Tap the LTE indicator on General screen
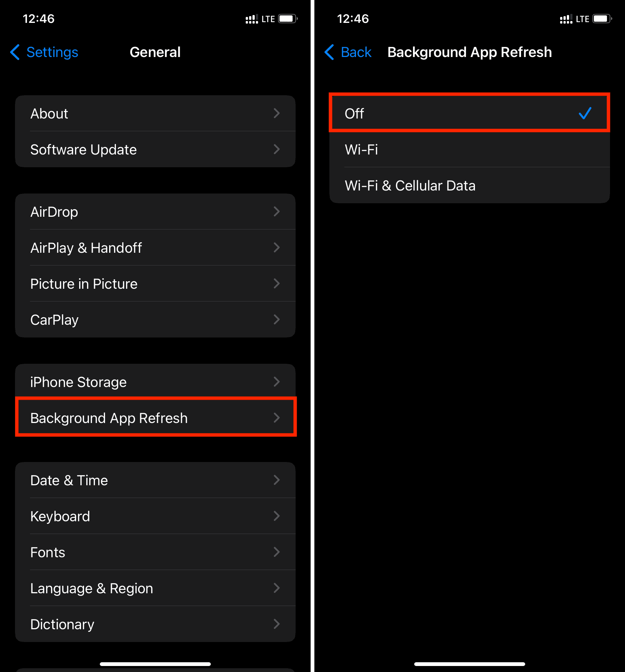625x672 pixels. coord(268,19)
